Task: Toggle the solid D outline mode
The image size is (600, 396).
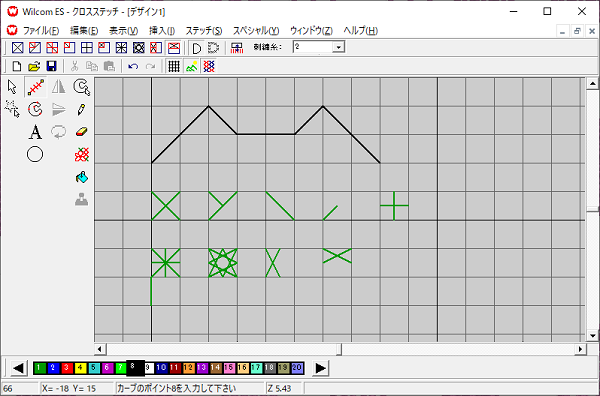Action: (x=197, y=48)
